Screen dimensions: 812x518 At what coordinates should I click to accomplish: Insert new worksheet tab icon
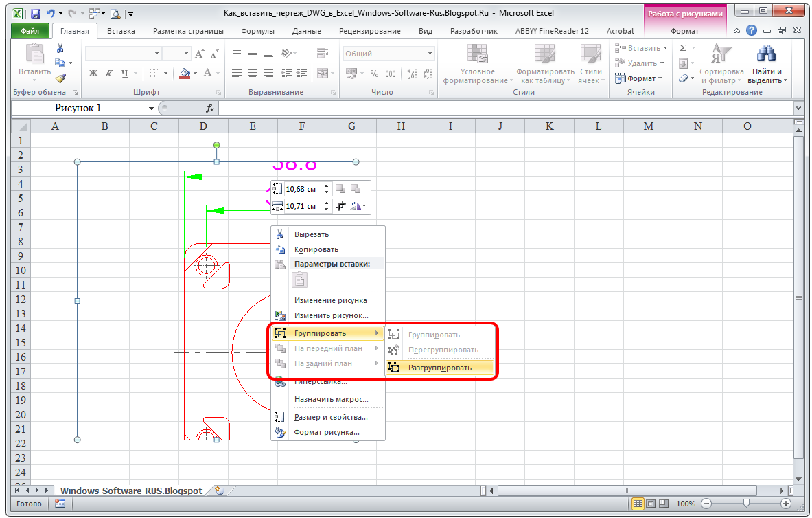click(220, 490)
